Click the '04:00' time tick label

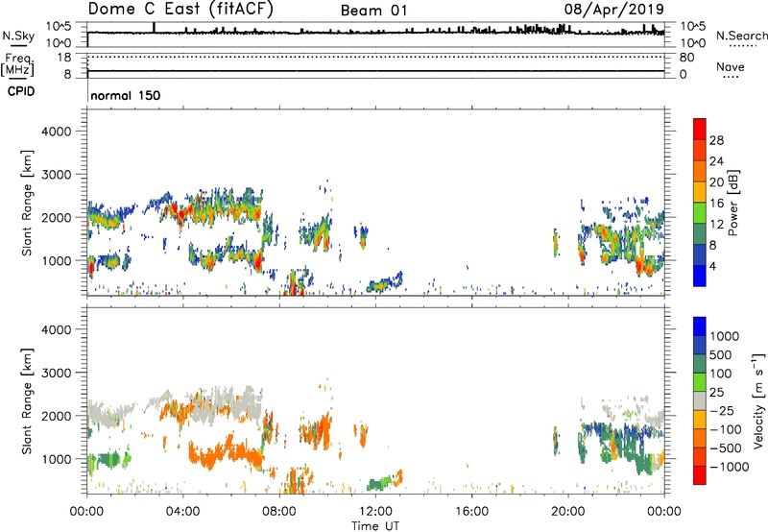click(182, 512)
